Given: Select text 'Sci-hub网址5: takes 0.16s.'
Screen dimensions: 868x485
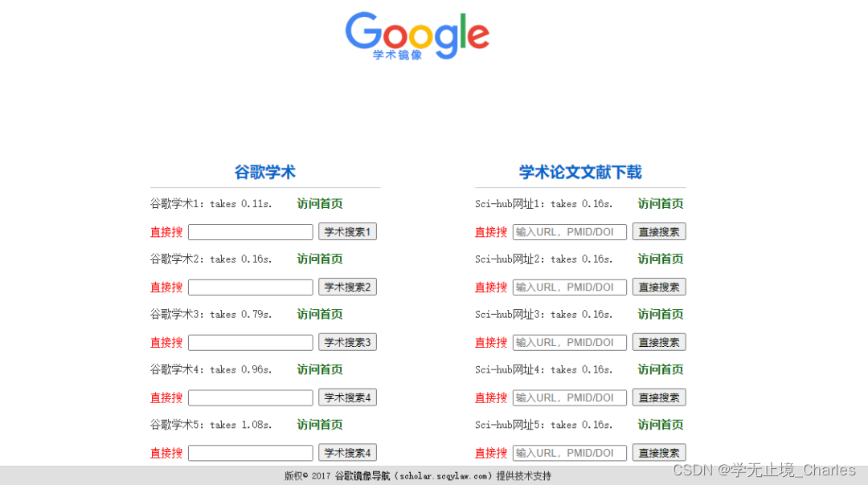Looking at the screenshot, I should coord(544,425).
